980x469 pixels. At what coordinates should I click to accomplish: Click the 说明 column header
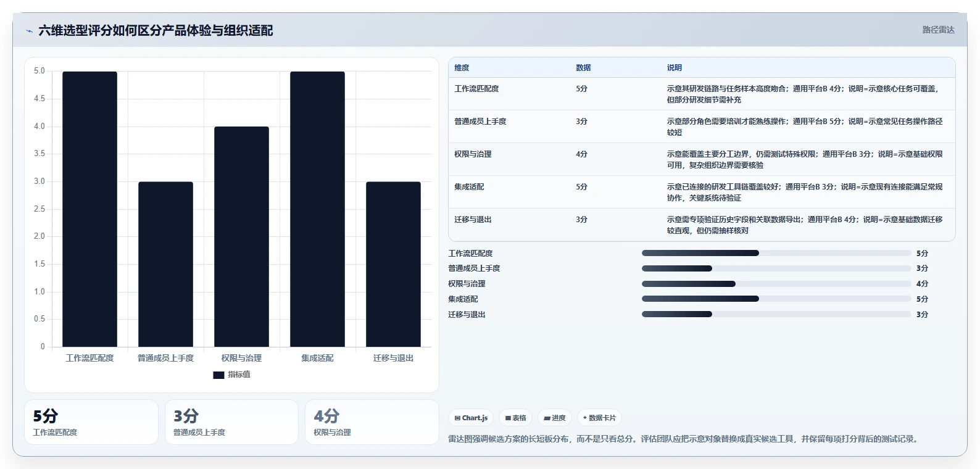click(x=674, y=68)
